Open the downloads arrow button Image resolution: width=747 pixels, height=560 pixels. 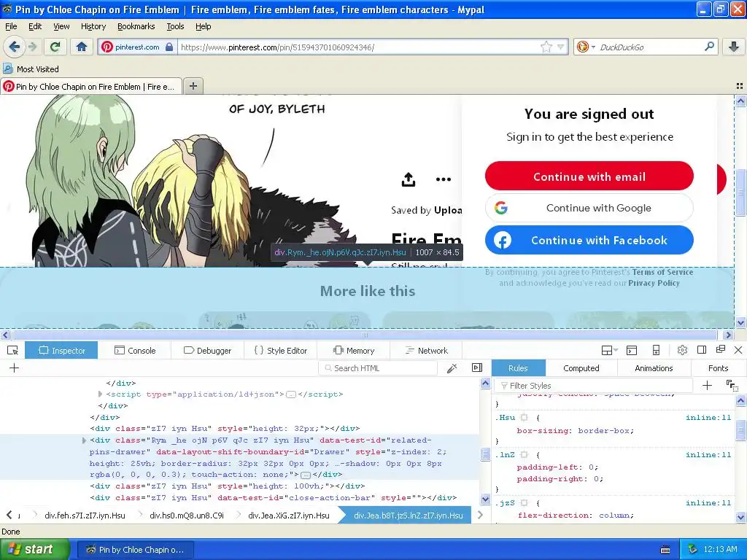(734, 47)
